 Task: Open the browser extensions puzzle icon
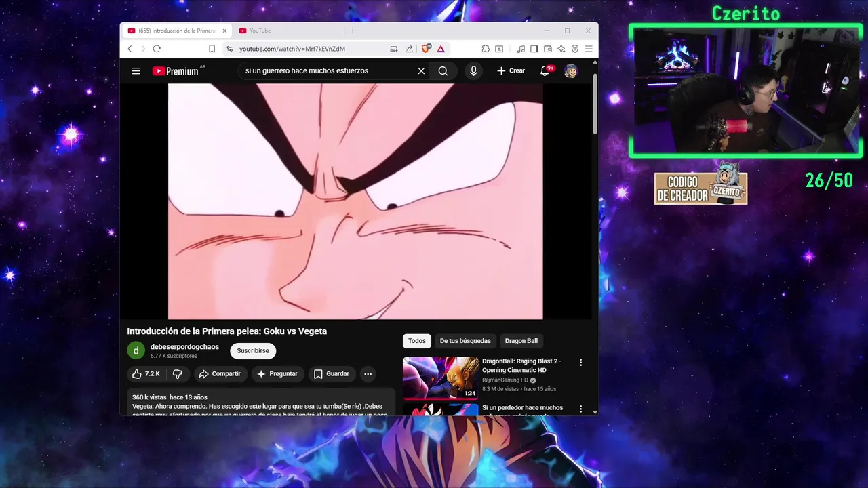pyautogui.click(x=486, y=49)
